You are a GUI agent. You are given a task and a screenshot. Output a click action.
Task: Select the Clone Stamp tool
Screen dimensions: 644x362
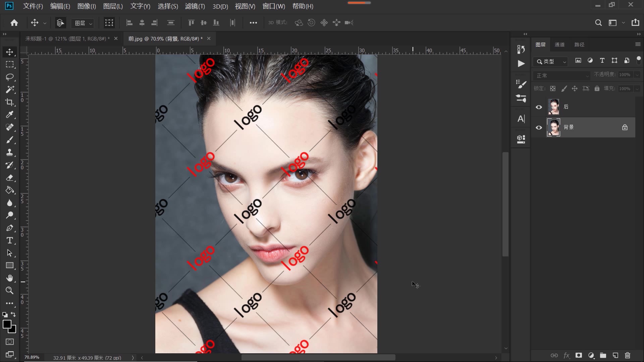(9, 153)
